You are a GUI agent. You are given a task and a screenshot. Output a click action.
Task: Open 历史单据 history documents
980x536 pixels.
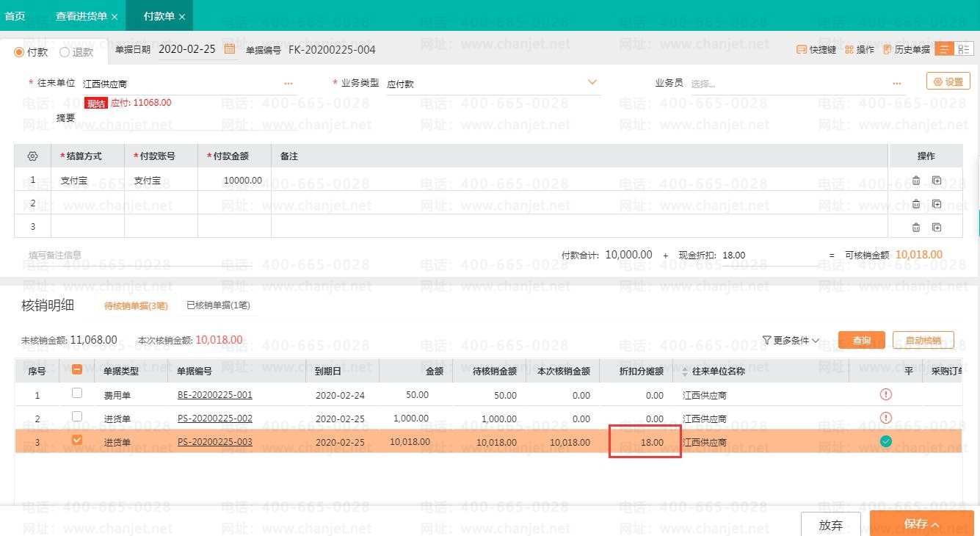click(x=907, y=50)
